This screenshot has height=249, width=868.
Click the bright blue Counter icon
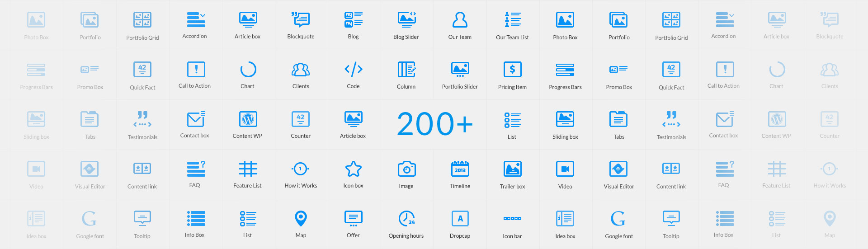[x=301, y=119]
